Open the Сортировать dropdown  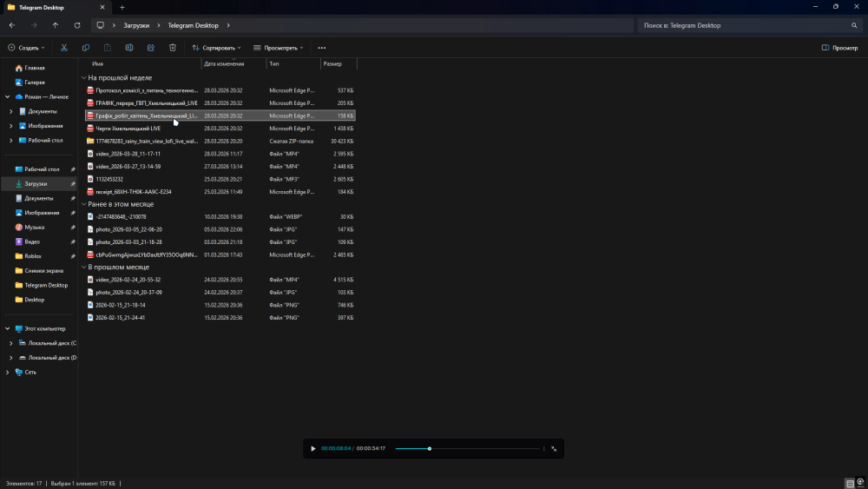pyautogui.click(x=216, y=48)
